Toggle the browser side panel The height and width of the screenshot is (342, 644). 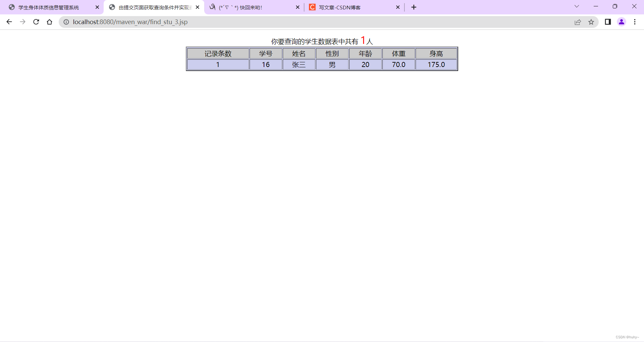(608, 22)
